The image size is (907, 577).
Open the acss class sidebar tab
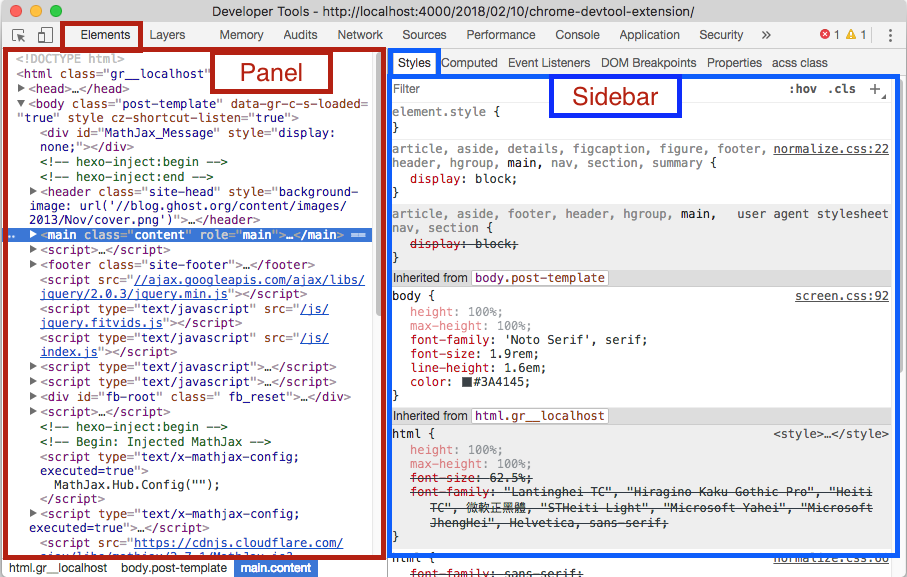799,62
